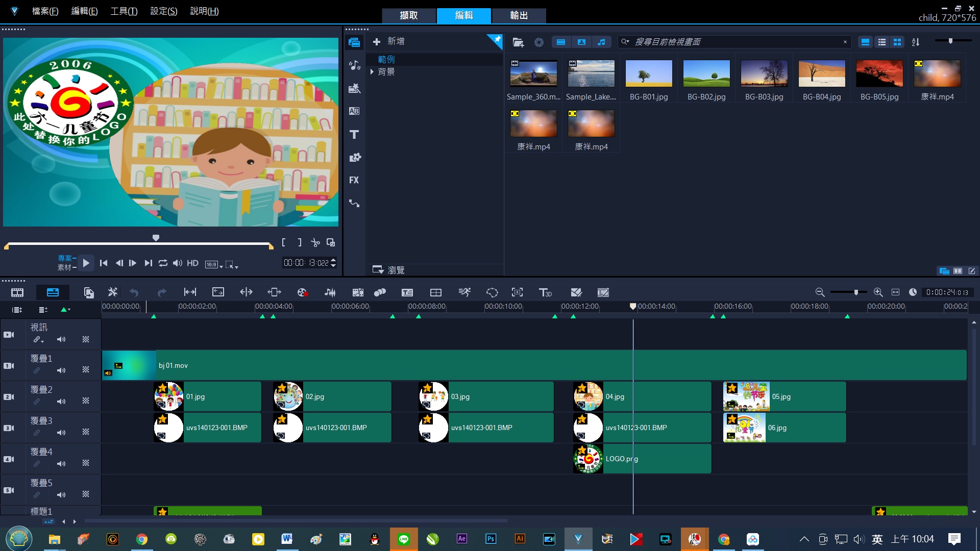Switch to Storyboard view icon
Image resolution: width=980 pixels, height=551 pixels.
[x=17, y=292]
